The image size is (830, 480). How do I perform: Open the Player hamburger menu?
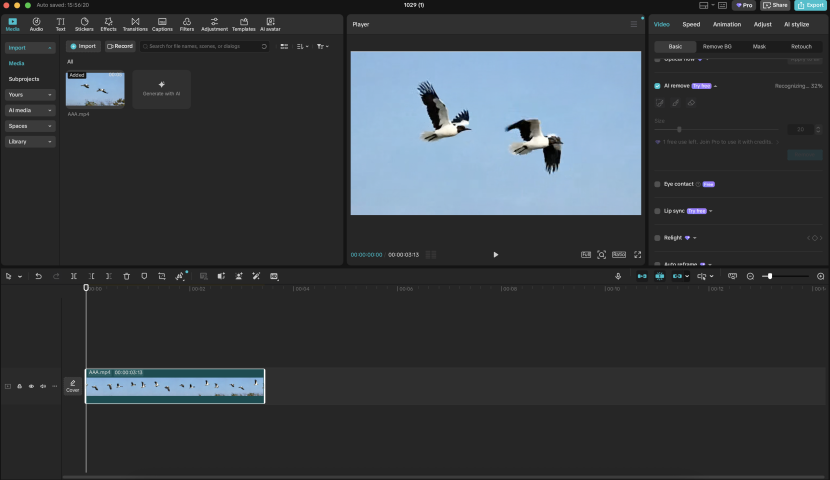tap(634, 24)
